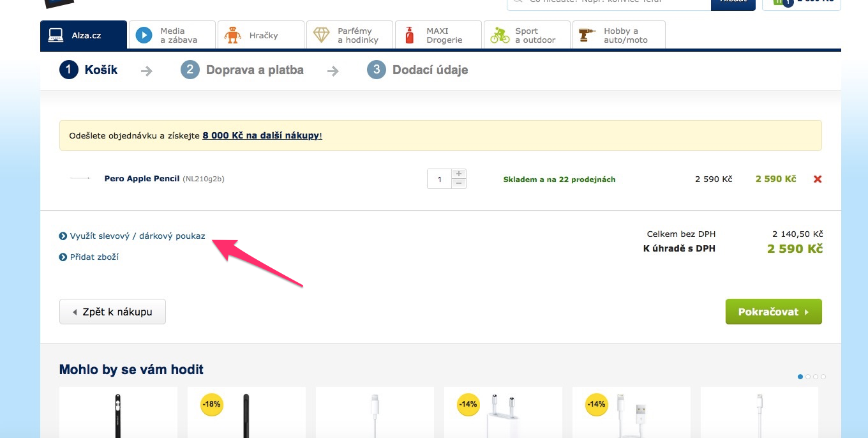Jump to step 3 Dodací údaje
Viewport: 868px width, 438px height.
417,70
